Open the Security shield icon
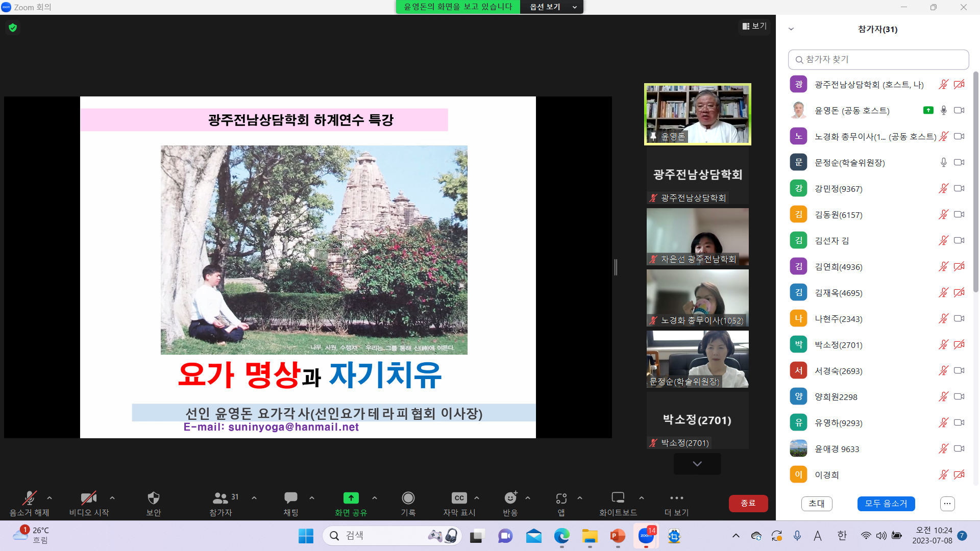980x551 pixels. pyautogui.click(x=153, y=498)
